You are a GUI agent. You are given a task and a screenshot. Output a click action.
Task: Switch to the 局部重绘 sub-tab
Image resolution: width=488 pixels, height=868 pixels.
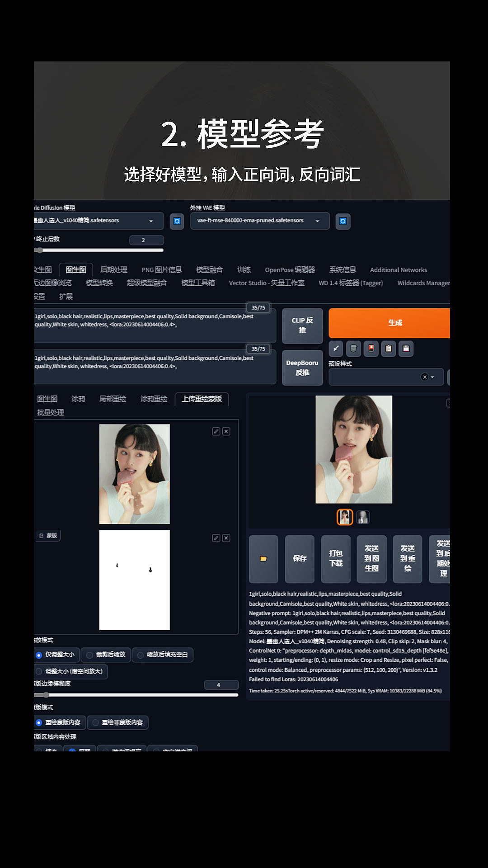[x=113, y=399]
